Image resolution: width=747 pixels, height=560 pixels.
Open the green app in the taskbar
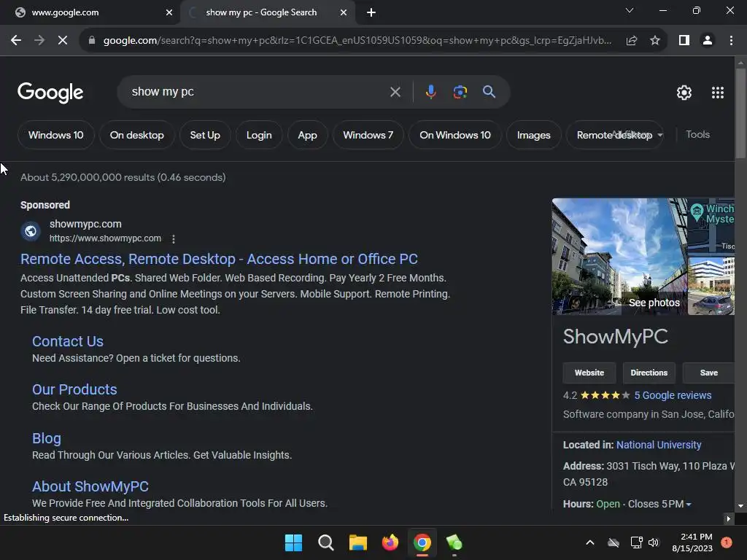pos(454,542)
